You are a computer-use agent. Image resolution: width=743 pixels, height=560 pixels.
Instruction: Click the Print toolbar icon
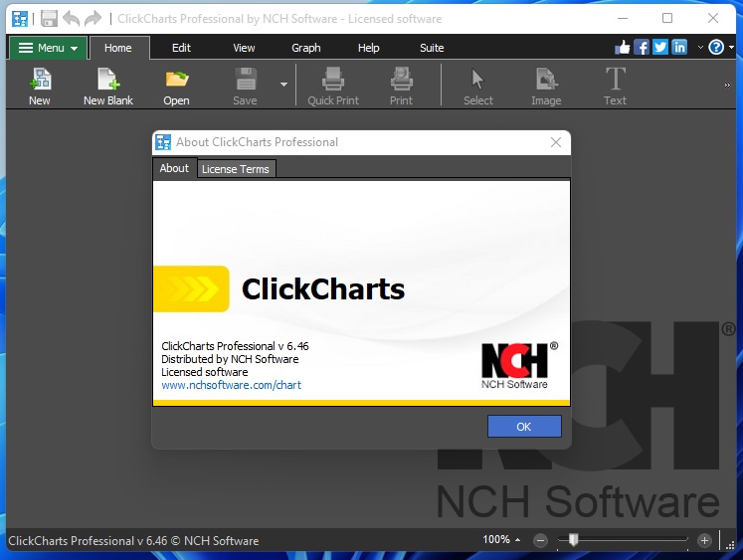click(x=401, y=87)
